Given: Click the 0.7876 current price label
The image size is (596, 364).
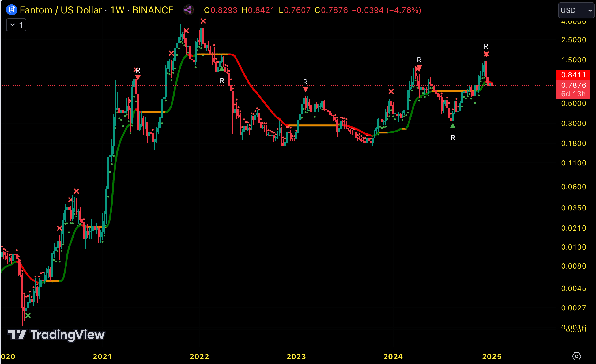Looking at the screenshot, I should (573, 85).
